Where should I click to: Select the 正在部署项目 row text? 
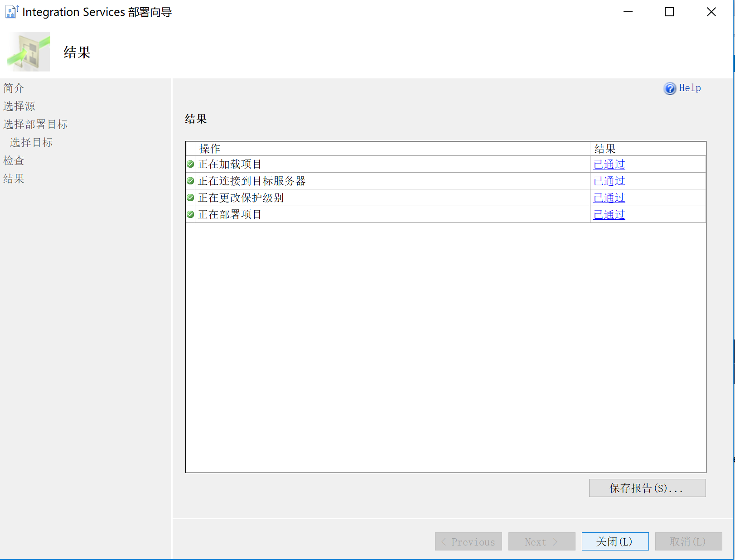pos(230,214)
